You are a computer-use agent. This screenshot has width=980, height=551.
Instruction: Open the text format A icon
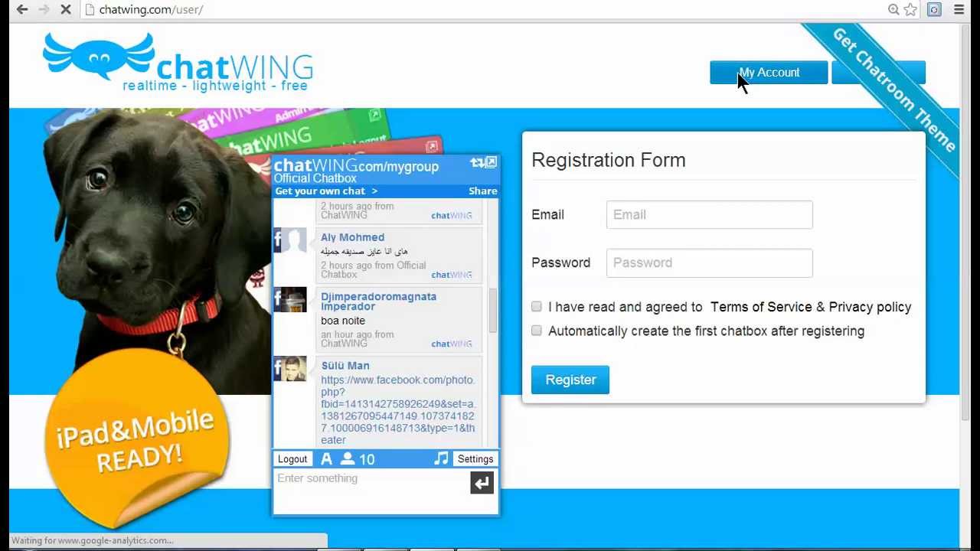tap(327, 459)
